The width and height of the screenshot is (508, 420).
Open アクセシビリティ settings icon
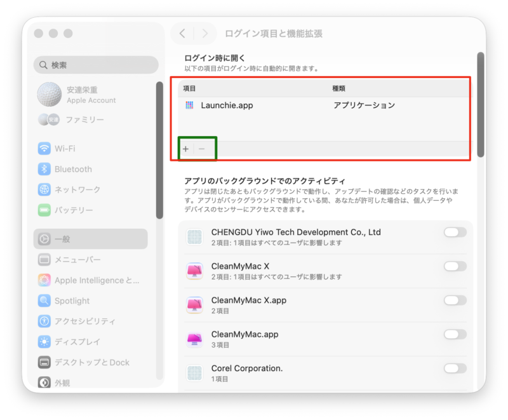(44, 321)
